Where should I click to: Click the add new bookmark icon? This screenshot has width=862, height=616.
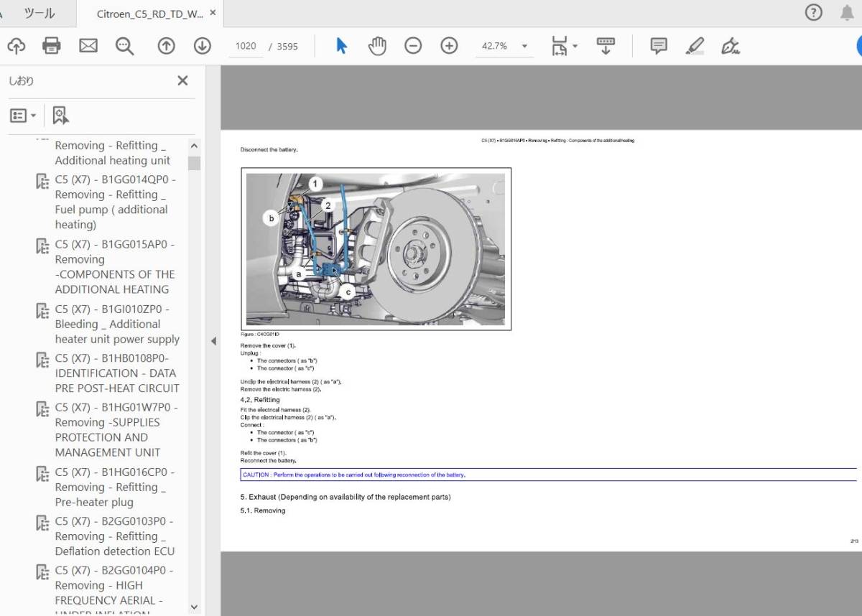60,115
